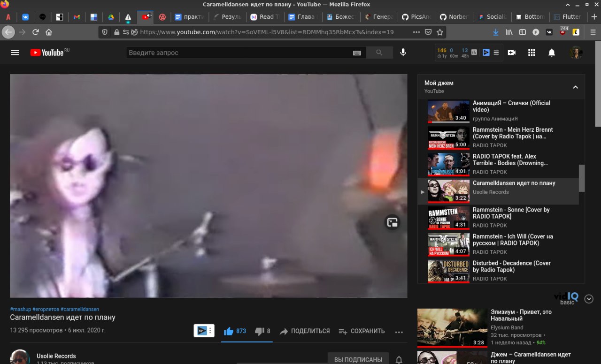Screen dimensions: 601x364
Task: Click picture-in-picture overlay icon on video
Action: pyautogui.click(x=393, y=223)
